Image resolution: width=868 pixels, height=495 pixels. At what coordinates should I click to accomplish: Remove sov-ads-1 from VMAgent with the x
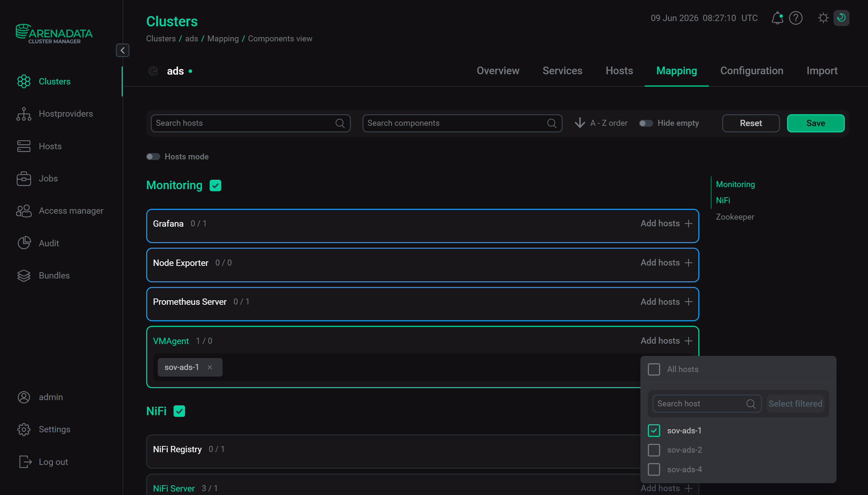(x=210, y=367)
